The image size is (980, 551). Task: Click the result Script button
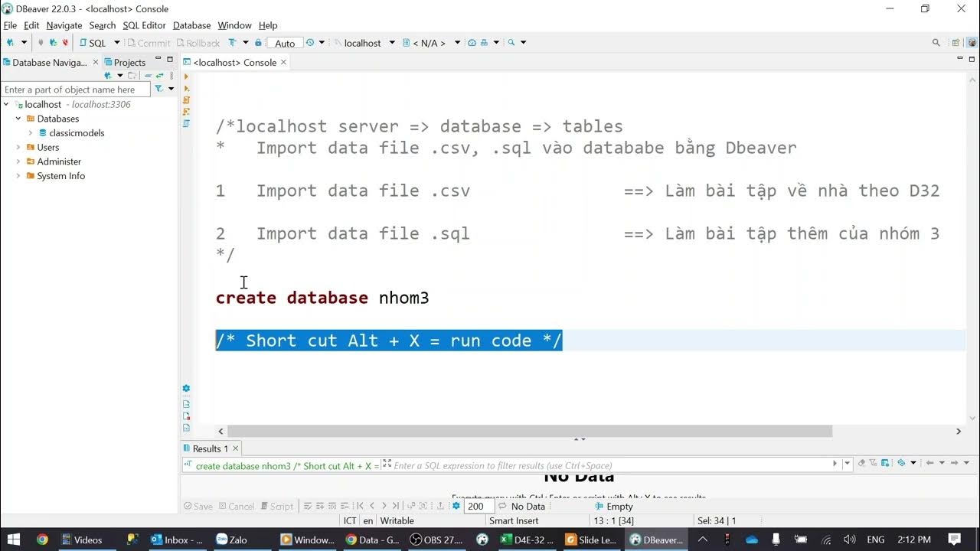coord(277,507)
